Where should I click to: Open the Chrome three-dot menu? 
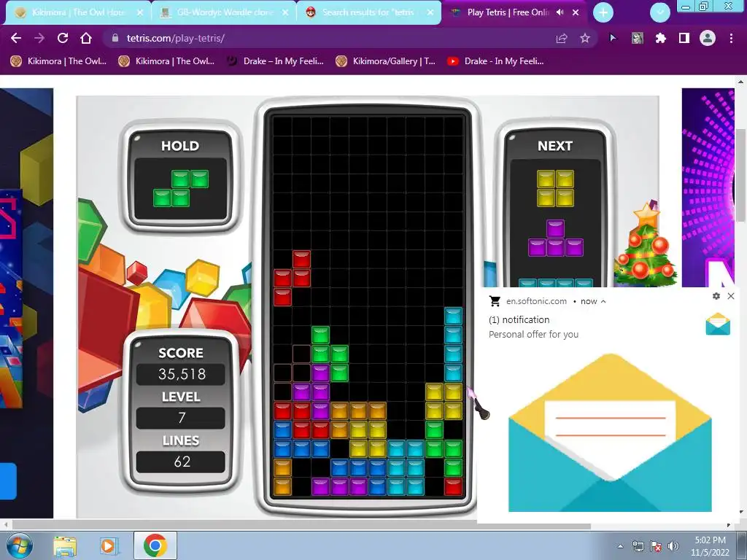pos(731,38)
